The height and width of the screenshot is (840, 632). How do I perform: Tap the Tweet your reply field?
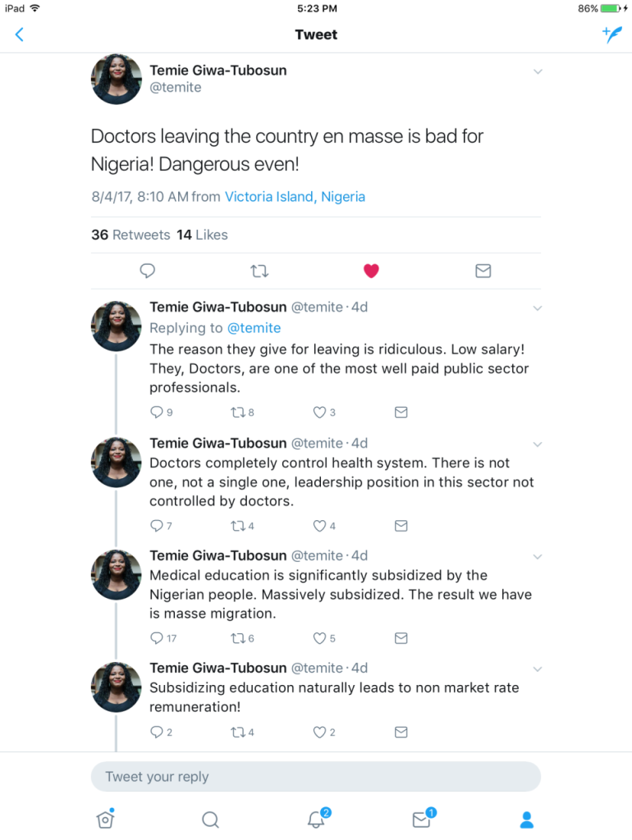[316, 777]
